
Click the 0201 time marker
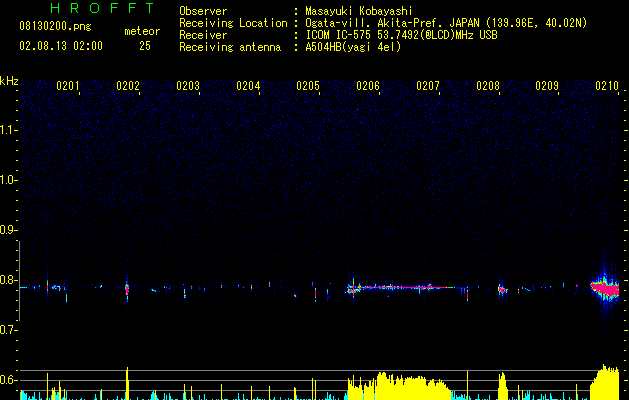point(68,86)
